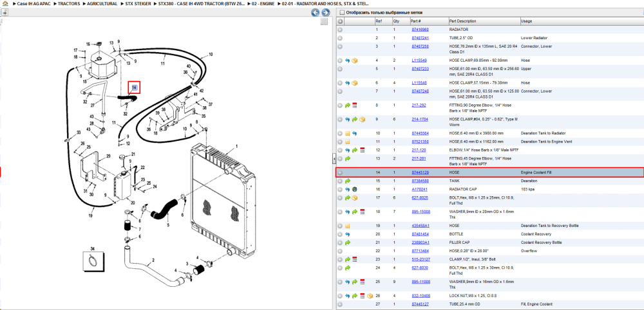Select callout 1 on the radiator diagram
This screenshot has height=310, width=644.
point(237,147)
